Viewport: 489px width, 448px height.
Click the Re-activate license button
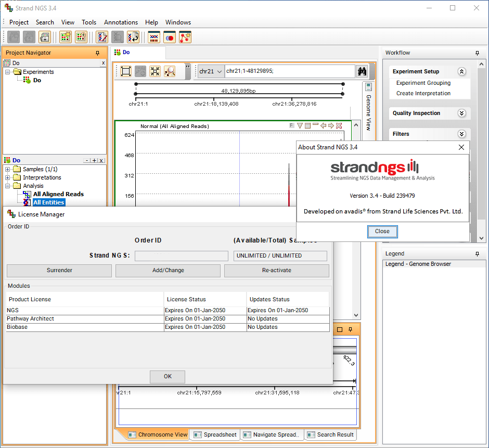tap(277, 271)
